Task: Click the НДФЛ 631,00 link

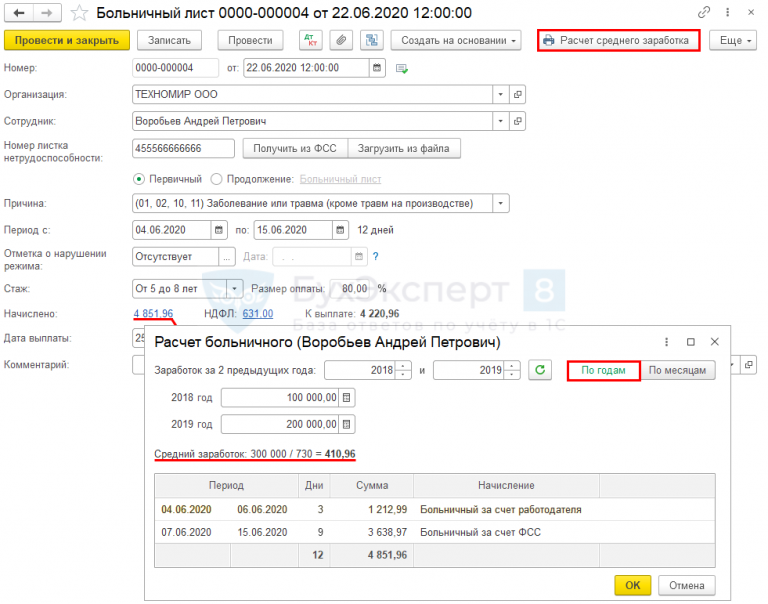Action: [x=257, y=313]
